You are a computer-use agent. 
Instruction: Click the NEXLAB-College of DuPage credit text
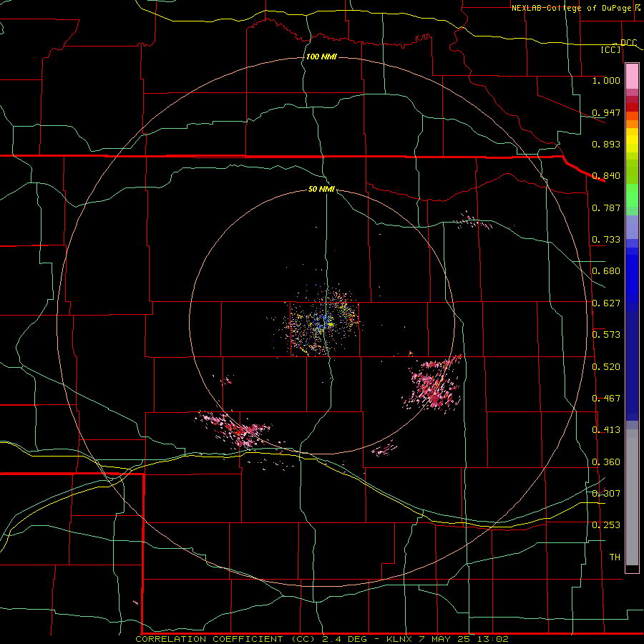[571, 8]
